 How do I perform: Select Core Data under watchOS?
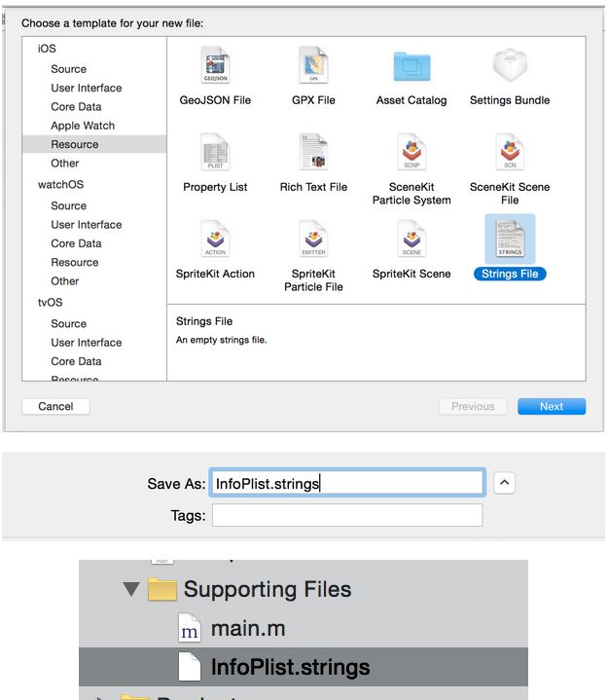pyautogui.click(x=76, y=243)
